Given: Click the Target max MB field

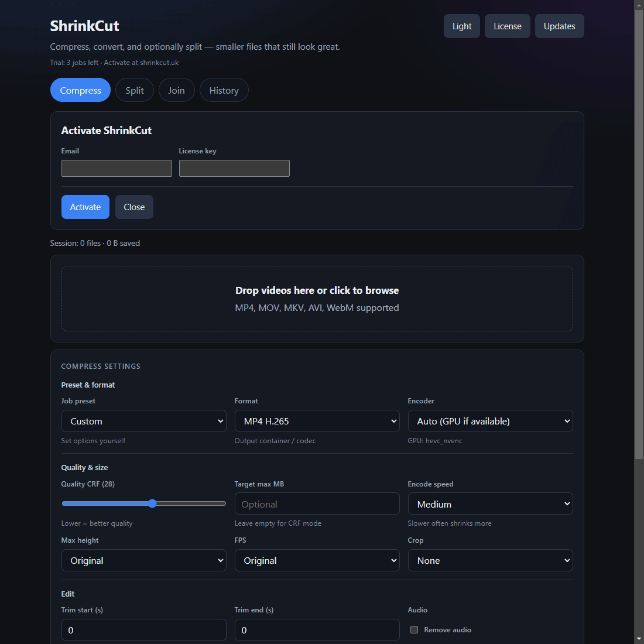Looking at the screenshot, I should (x=317, y=504).
